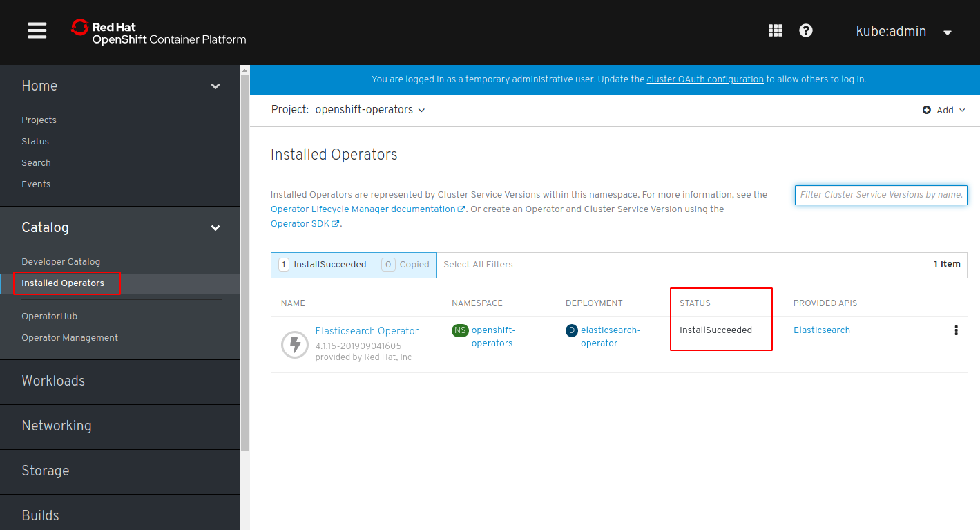Screen dimensions: 980x530
Task: Sort by the NAME column header
Action: point(293,303)
